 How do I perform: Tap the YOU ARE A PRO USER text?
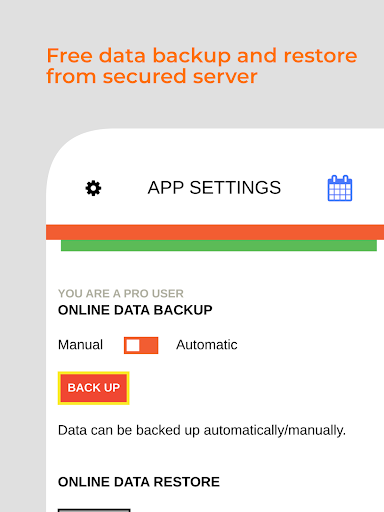(121, 293)
